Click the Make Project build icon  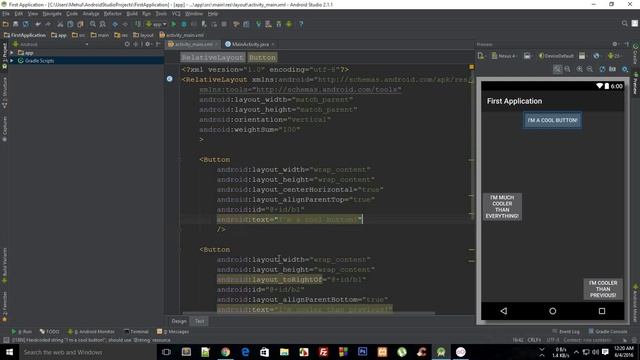click(138, 24)
